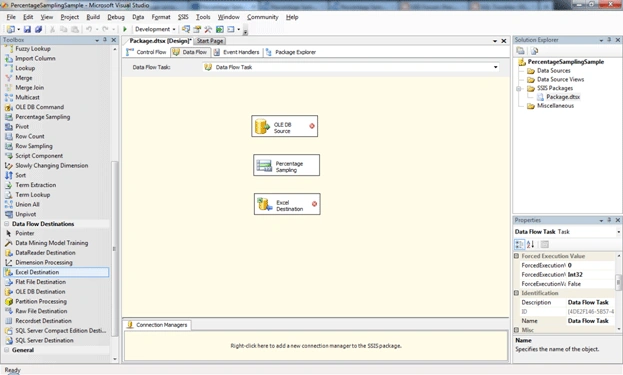
Task: Open the Community menu
Action: click(263, 17)
